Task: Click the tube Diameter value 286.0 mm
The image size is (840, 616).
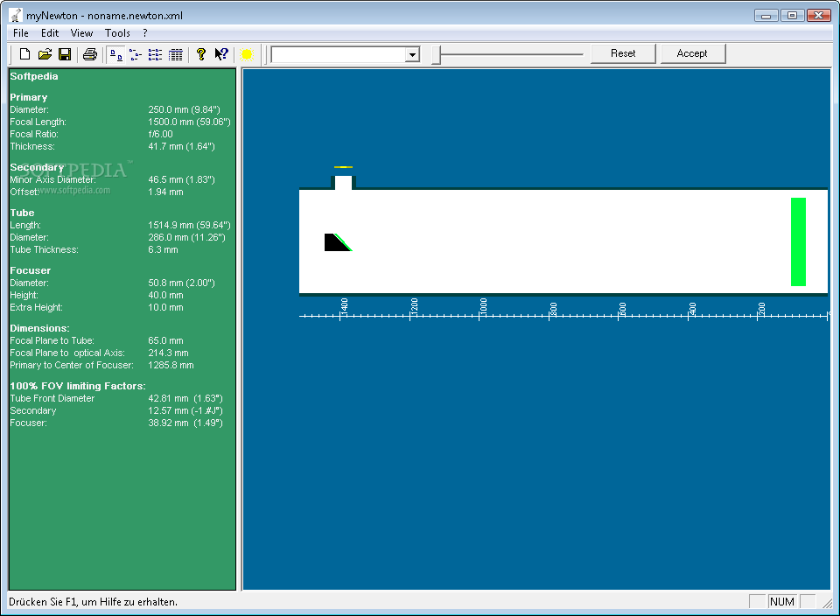Action: click(x=186, y=238)
